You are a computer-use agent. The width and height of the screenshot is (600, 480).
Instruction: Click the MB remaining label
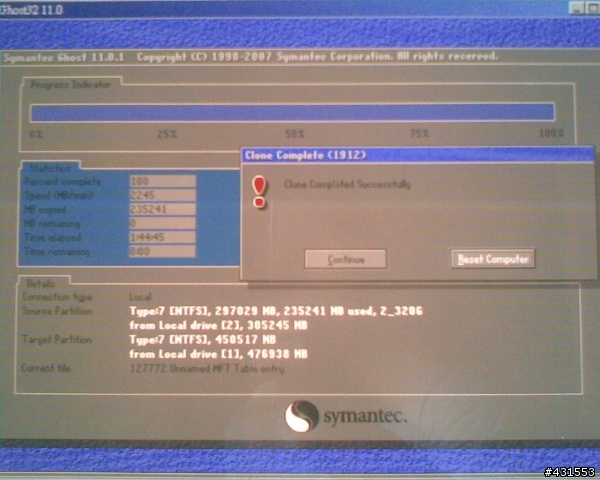[52, 224]
